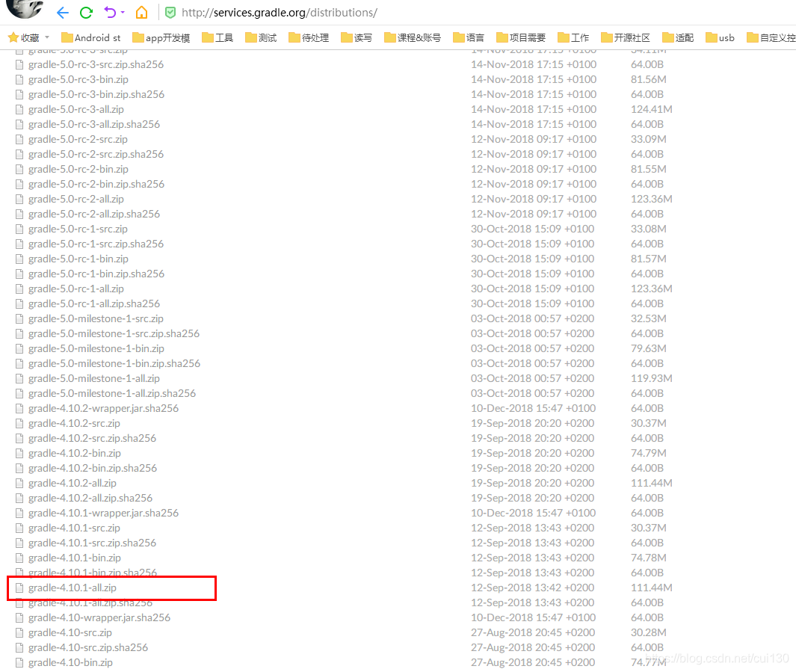Click file icon beside gradle-5.0-rc-1-bin.zip

tap(19, 259)
